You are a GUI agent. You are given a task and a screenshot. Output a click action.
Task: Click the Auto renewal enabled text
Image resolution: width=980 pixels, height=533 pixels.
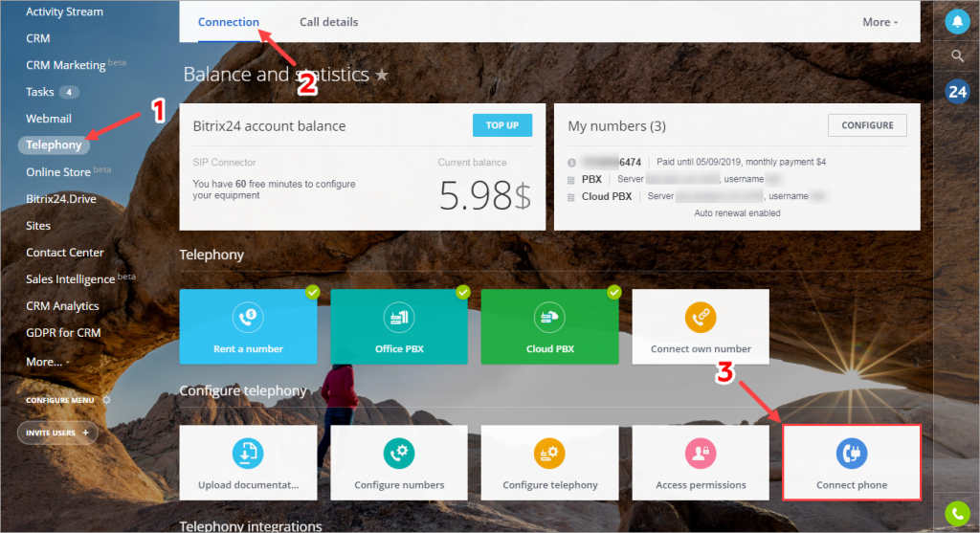[x=737, y=213]
